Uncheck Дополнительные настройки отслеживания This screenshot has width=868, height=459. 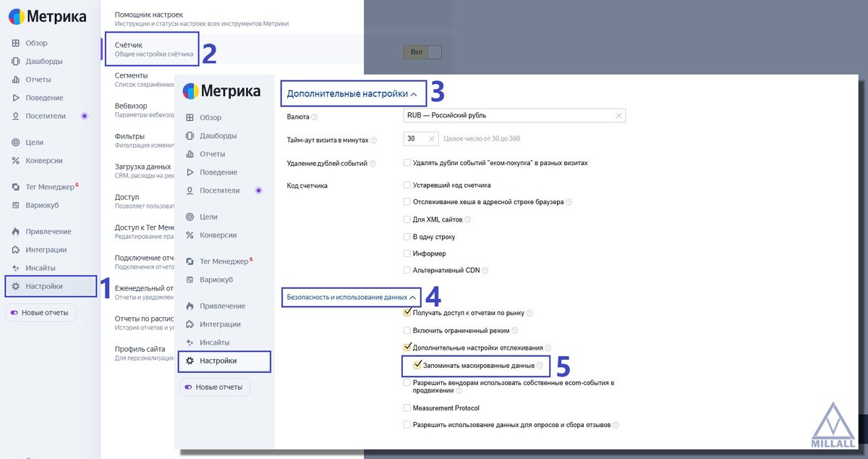(407, 348)
